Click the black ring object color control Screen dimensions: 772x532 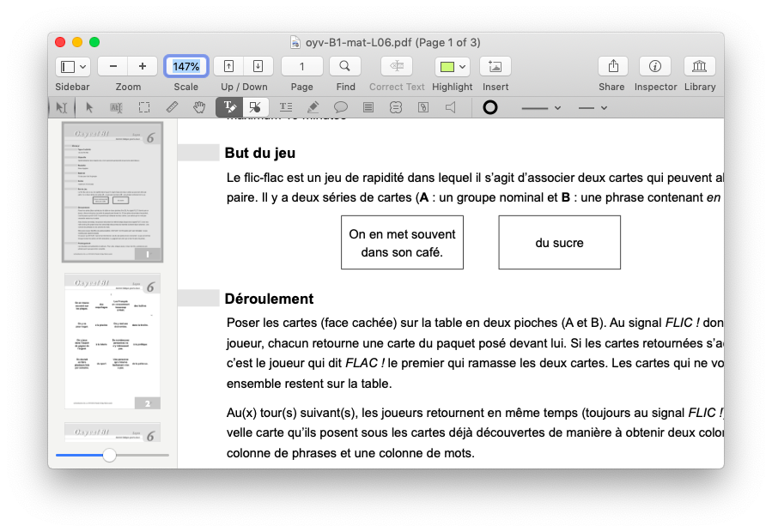click(489, 107)
